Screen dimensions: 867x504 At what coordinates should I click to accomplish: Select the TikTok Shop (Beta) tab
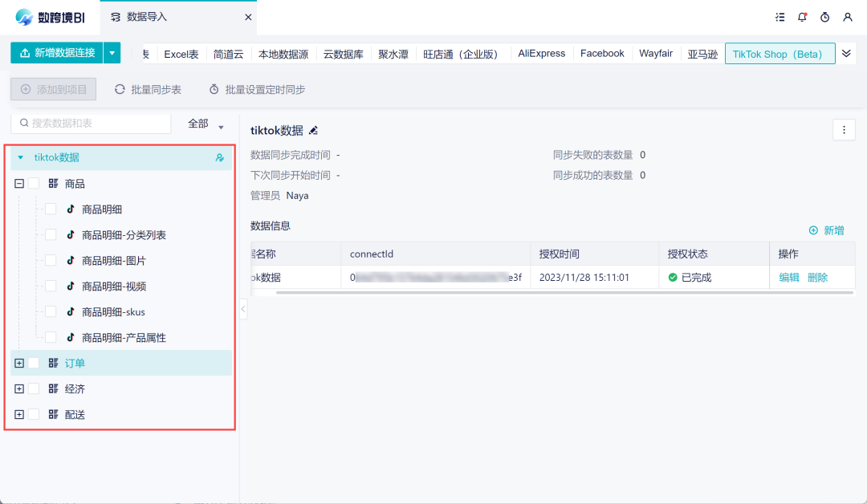pyautogui.click(x=779, y=54)
